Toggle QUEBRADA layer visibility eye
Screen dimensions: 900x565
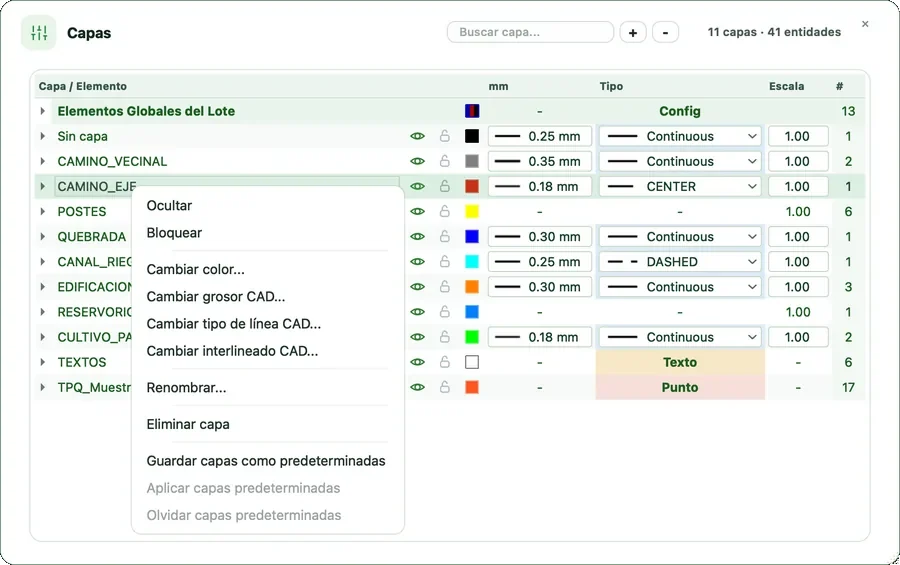click(x=417, y=237)
